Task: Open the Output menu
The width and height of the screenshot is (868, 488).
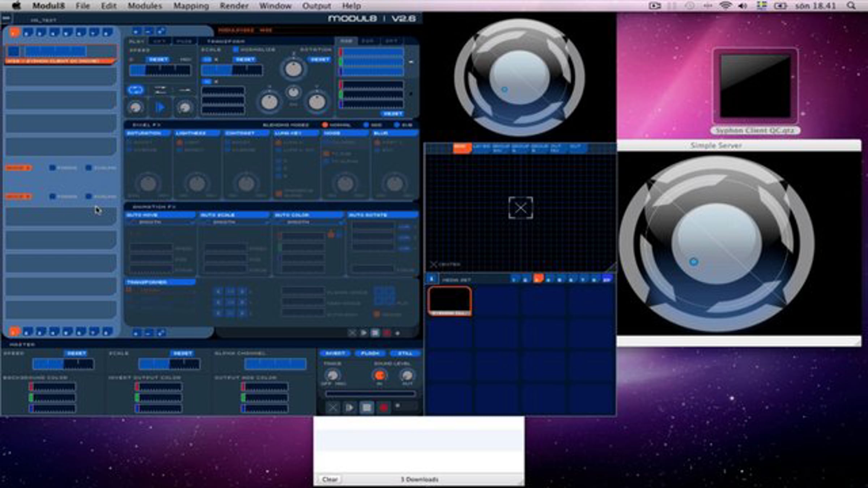Action: (x=316, y=6)
